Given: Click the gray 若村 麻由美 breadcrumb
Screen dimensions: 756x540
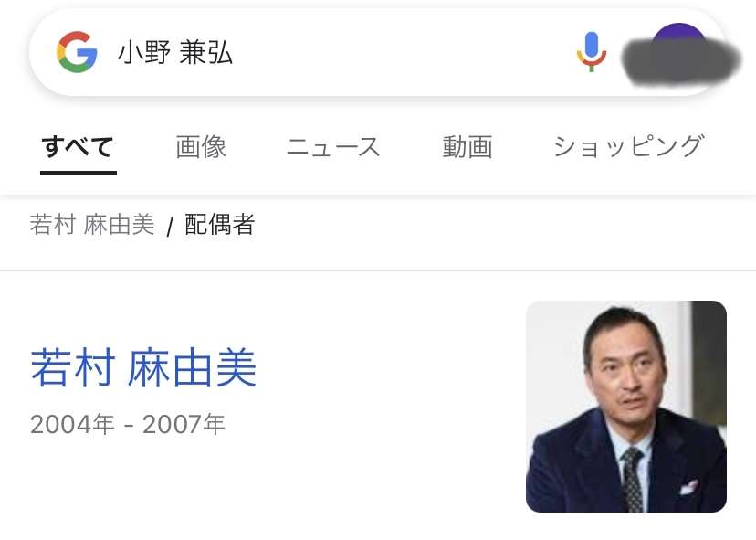Looking at the screenshot, I should point(92,225).
